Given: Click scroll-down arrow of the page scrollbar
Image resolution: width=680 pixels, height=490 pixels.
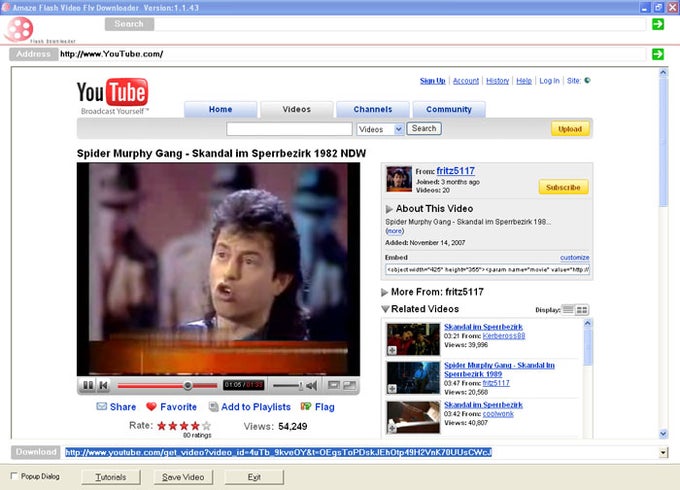Looking at the screenshot, I should point(663,433).
